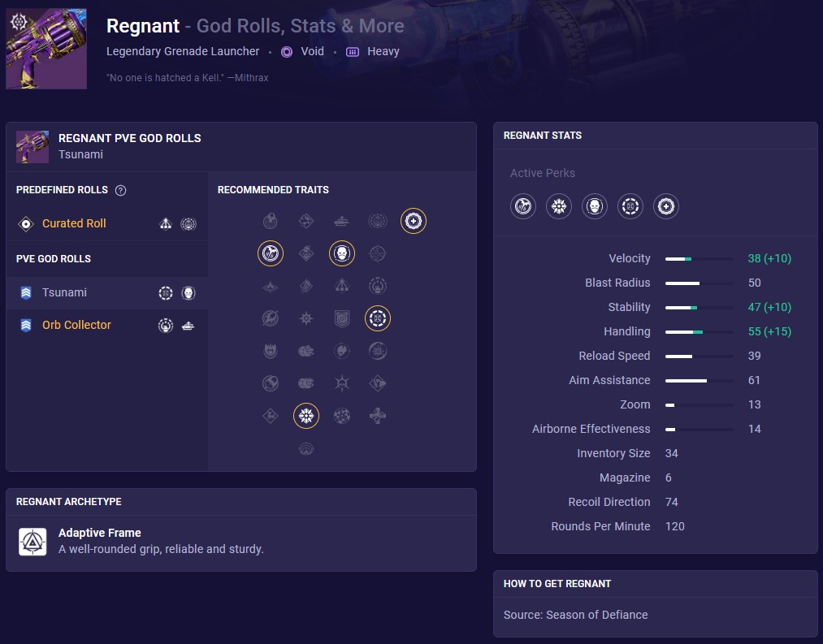This screenshot has height=644, width=823.
Task: Click the Adaptive Frame archetype icon
Action: (32, 542)
